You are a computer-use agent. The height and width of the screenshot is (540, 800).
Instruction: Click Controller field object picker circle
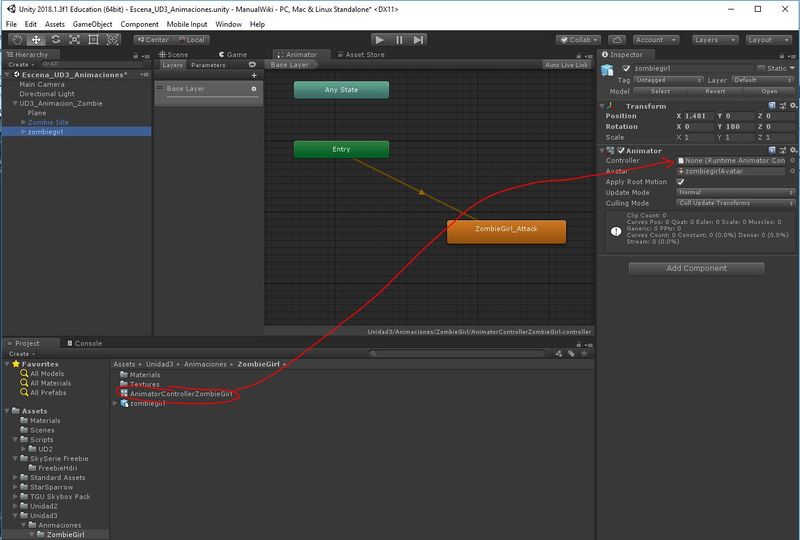tap(792, 160)
